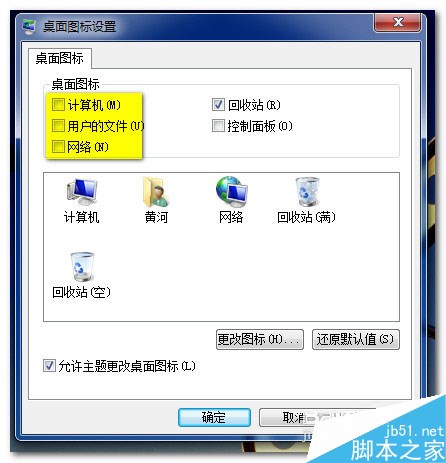Enable the 计算机(M) checkbox
This screenshot has width=446, height=463.
click(x=58, y=105)
